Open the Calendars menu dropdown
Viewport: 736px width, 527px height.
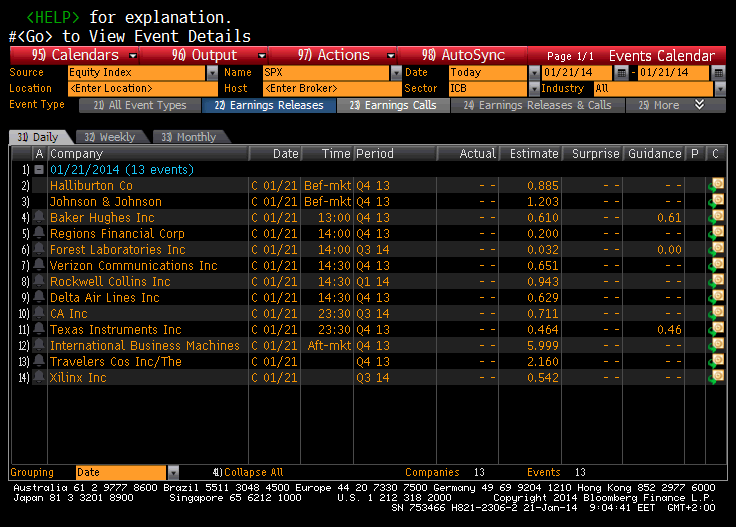133,55
